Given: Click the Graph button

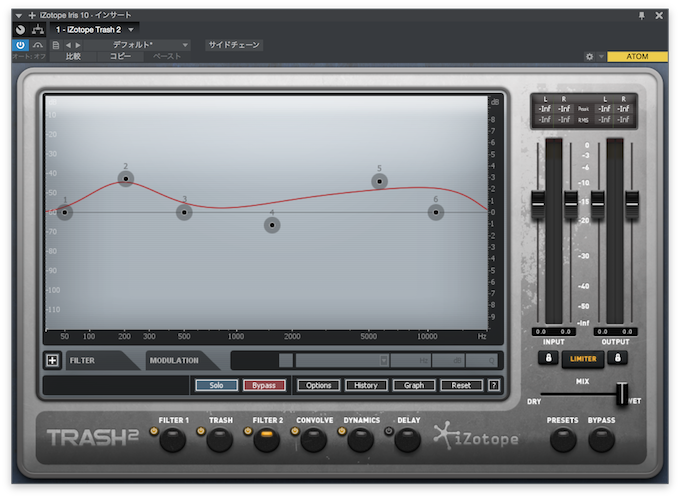Looking at the screenshot, I should tap(414, 385).
